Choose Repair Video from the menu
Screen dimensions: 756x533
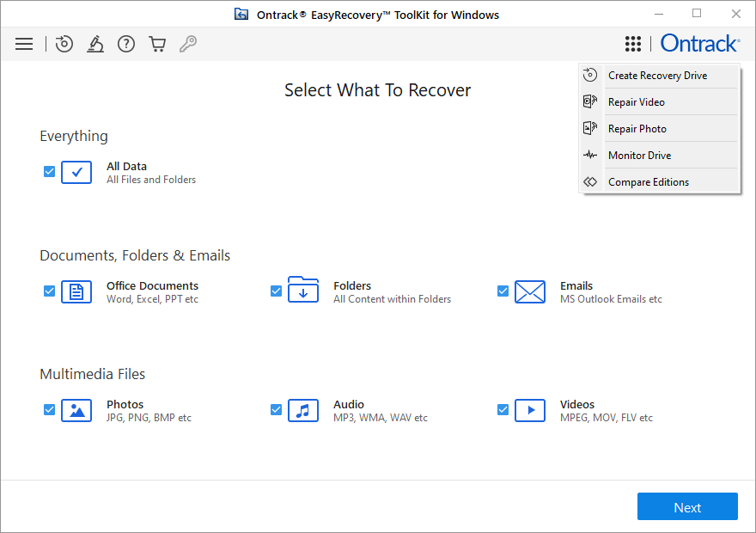tap(660, 101)
